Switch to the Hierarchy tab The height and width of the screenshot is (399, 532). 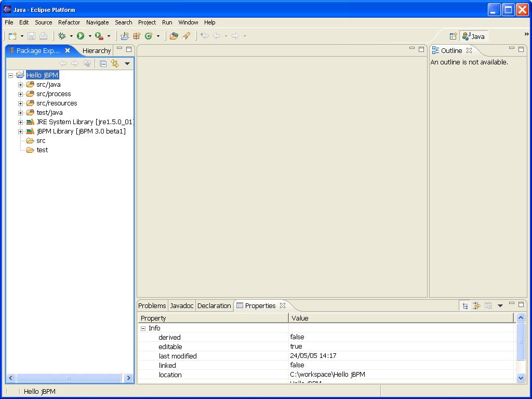pyautogui.click(x=97, y=50)
